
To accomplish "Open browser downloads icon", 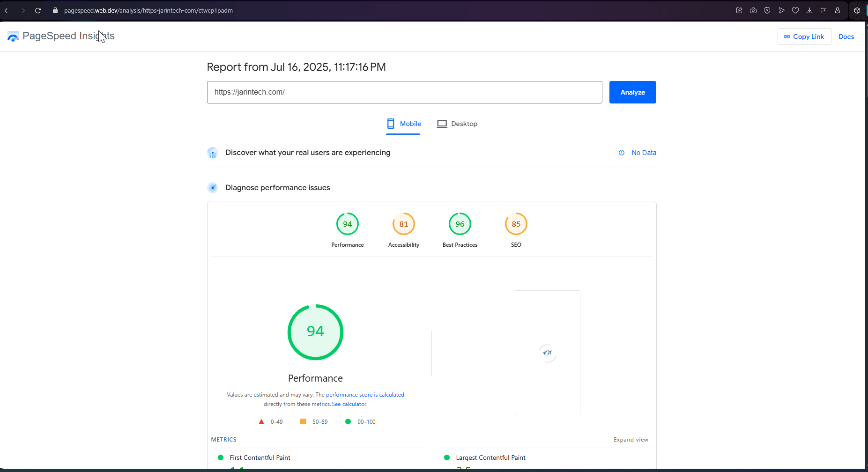I will point(809,10).
